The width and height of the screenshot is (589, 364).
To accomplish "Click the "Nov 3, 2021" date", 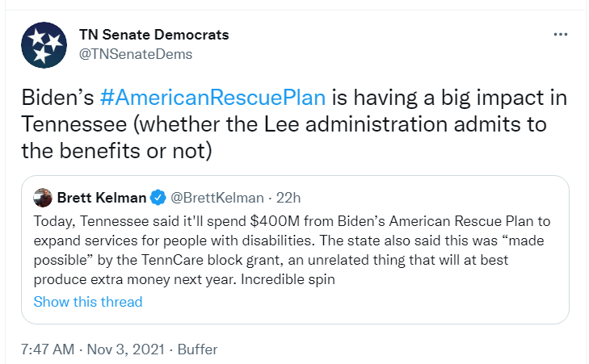I will pyautogui.click(x=126, y=349).
